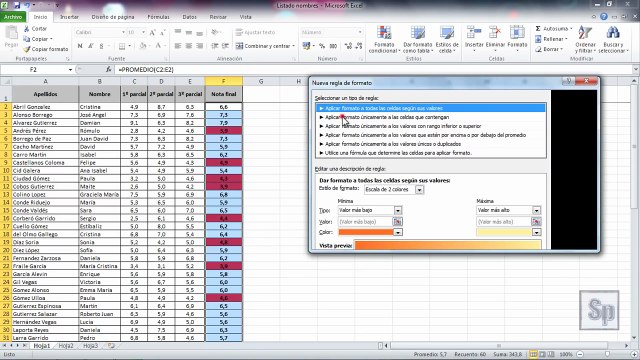This screenshot has width=640, height=360.
Task: Open the Formato condicional menu
Action: (x=384, y=40)
